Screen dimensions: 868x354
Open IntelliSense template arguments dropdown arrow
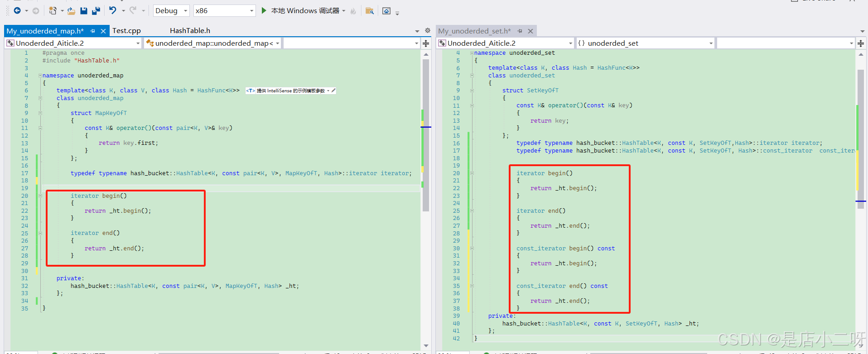coord(328,91)
